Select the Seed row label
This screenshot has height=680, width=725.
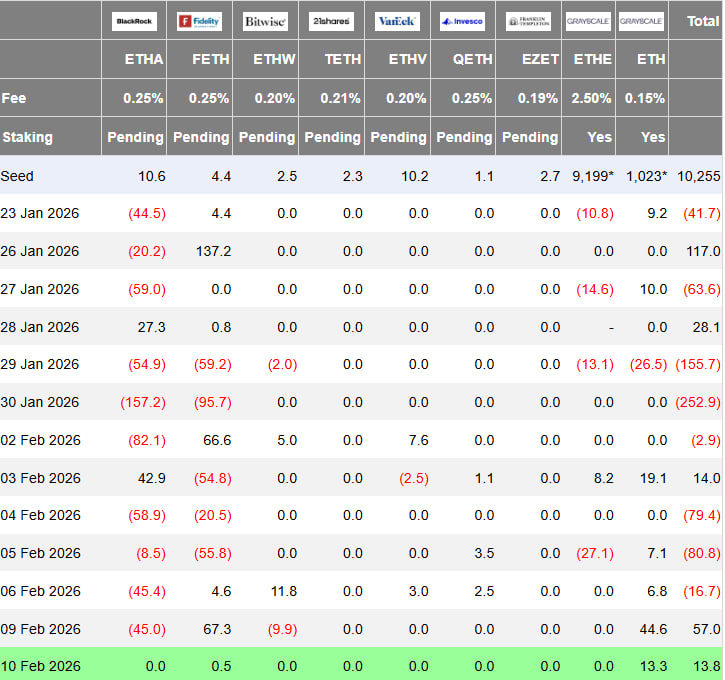coord(17,176)
